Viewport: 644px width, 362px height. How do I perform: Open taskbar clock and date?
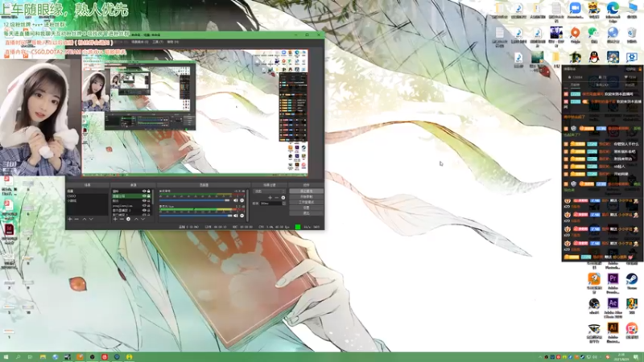[x=621, y=357]
